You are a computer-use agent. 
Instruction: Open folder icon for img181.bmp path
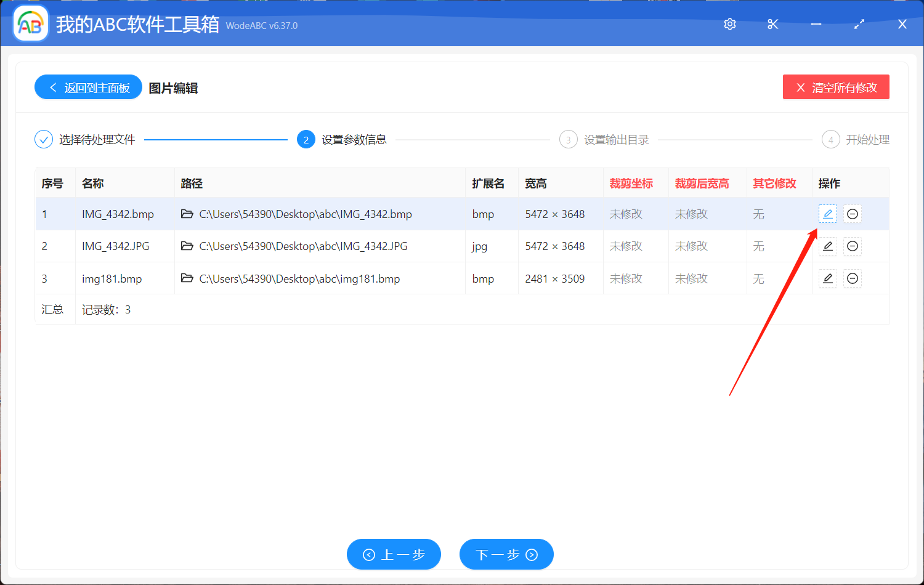pyautogui.click(x=187, y=278)
